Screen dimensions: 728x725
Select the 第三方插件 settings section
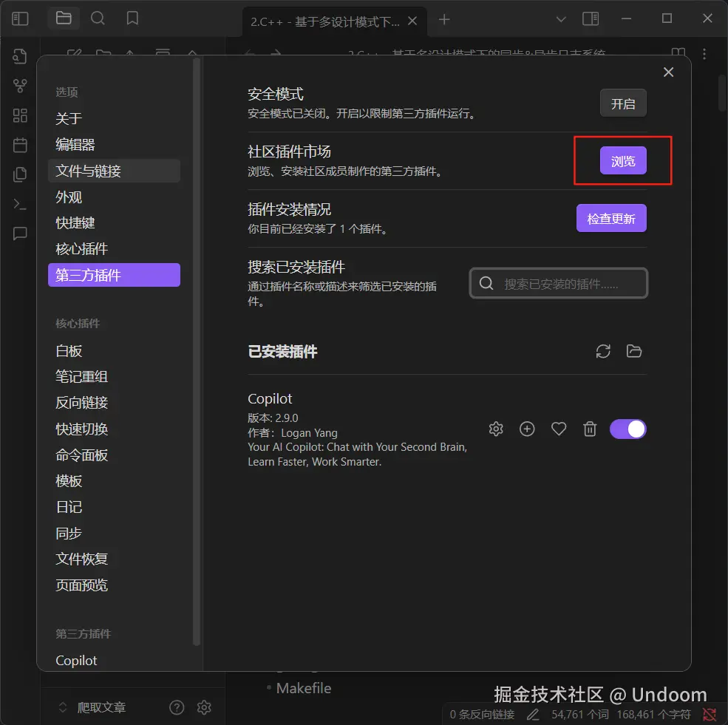click(x=115, y=275)
